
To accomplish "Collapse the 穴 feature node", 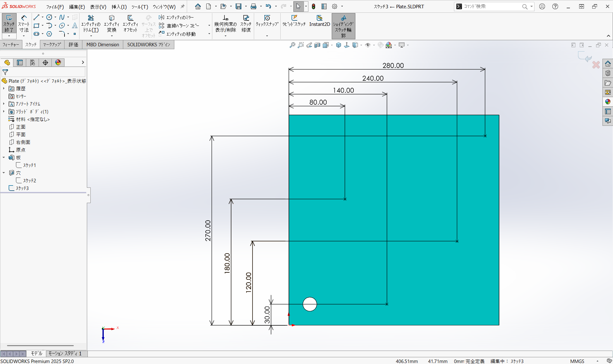I will coord(4,173).
